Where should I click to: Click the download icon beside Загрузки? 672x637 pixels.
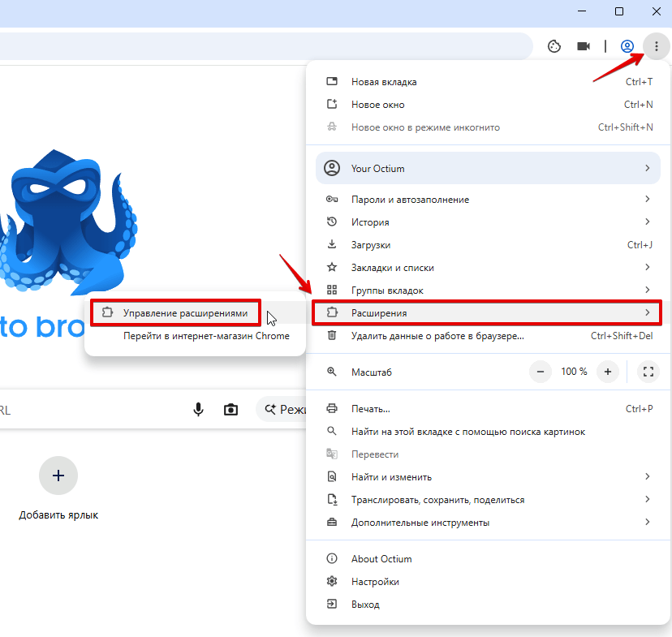tap(332, 244)
